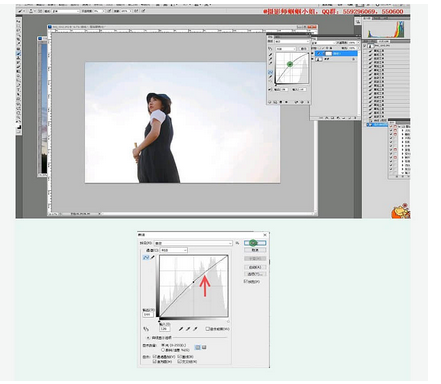
Task: Toggle Preview checkbox in Curves dialog
Action: 245,281
